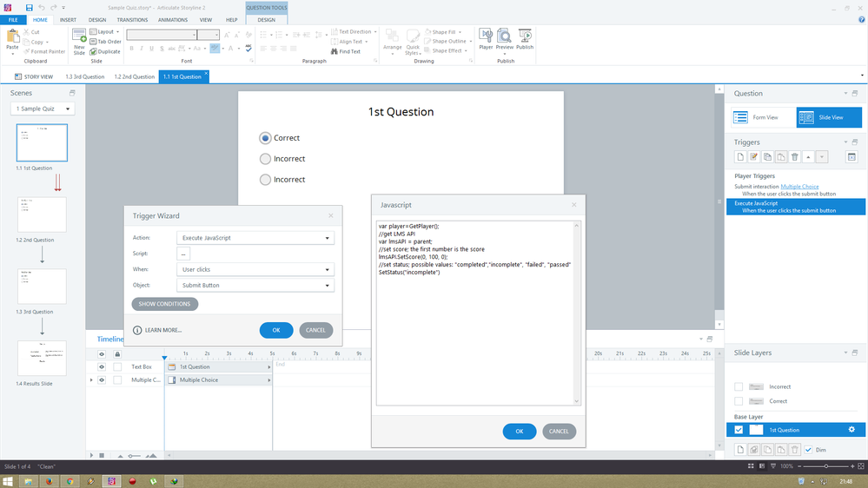Click the script editor '...' button
The height and width of the screenshot is (488, 868).
183,254
